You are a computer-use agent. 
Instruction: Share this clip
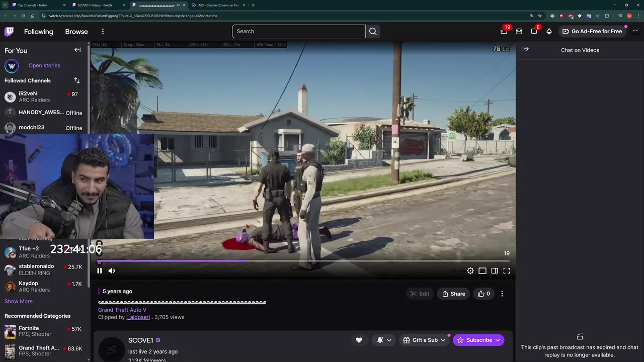[453, 294]
